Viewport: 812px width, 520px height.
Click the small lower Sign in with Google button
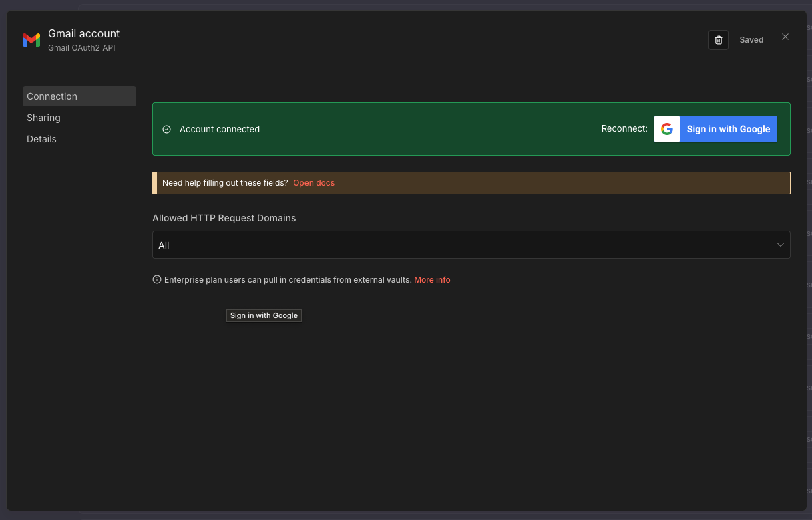[264, 315]
